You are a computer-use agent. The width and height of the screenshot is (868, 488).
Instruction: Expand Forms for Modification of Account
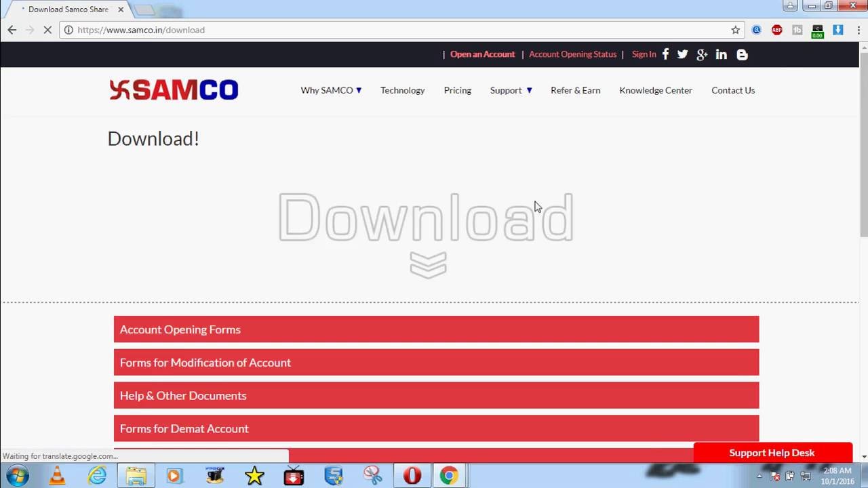[x=436, y=363]
